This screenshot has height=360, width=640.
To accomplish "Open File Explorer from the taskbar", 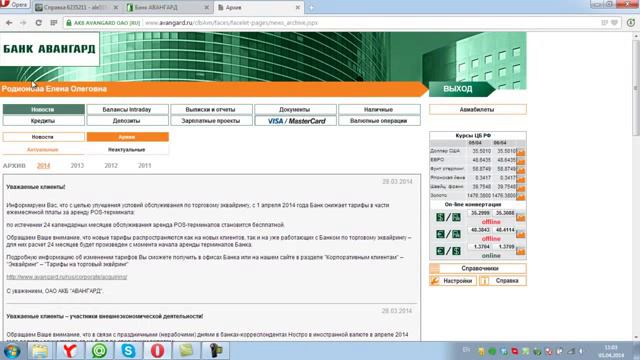I will (x=40, y=351).
